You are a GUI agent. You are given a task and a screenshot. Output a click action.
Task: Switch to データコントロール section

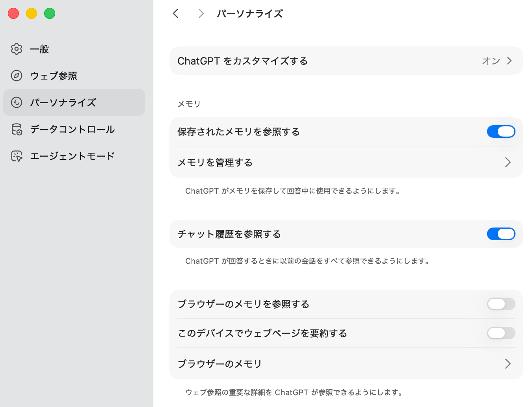[73, 129]
